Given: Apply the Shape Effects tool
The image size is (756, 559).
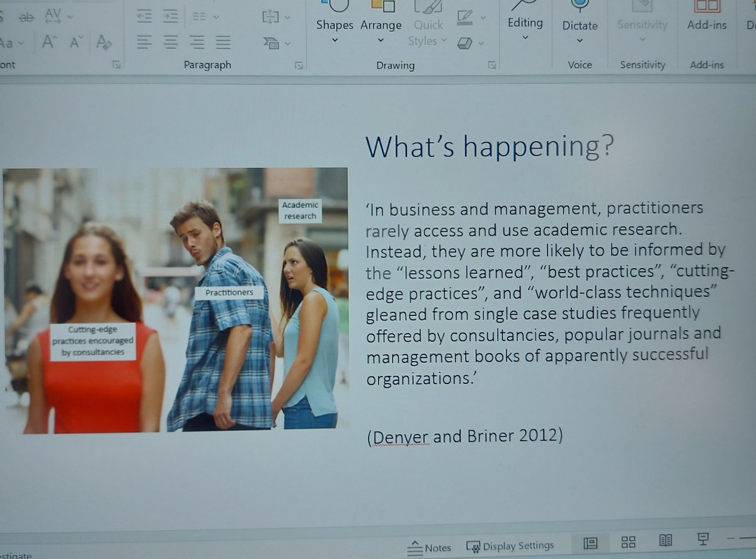Looking at the screenshot, I should 464,43.
